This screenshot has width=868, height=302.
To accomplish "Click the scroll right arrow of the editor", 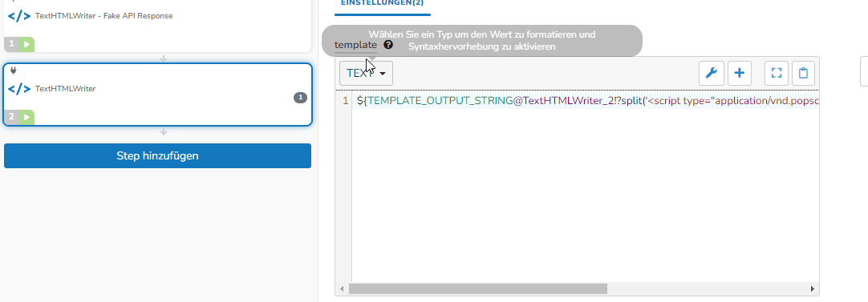I will tap(813, 288).
